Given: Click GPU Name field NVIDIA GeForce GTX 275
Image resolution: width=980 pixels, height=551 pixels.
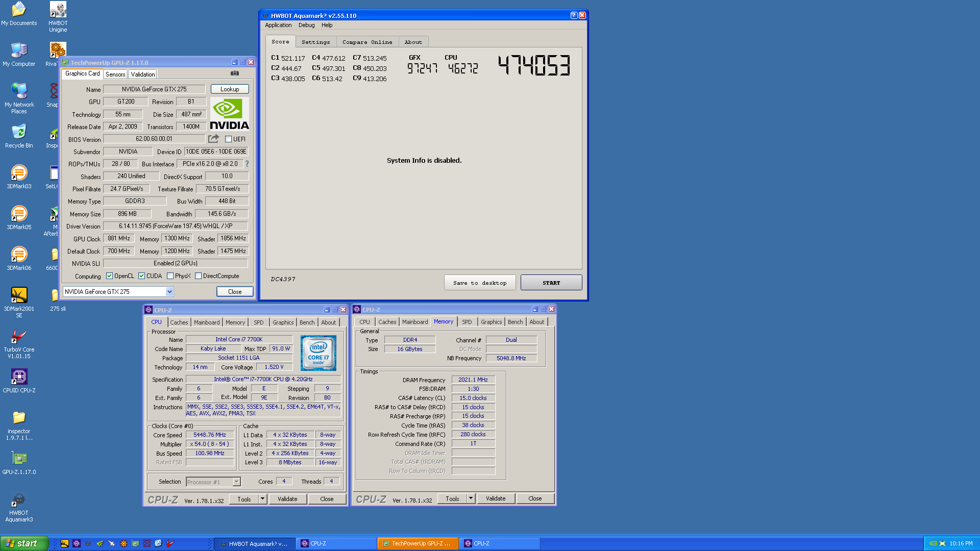Looking at the screenshot, I should tap(154, 89).
